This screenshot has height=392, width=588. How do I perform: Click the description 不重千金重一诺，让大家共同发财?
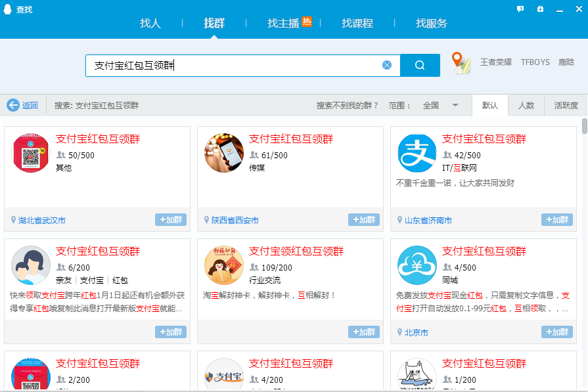tap(455, 183)
